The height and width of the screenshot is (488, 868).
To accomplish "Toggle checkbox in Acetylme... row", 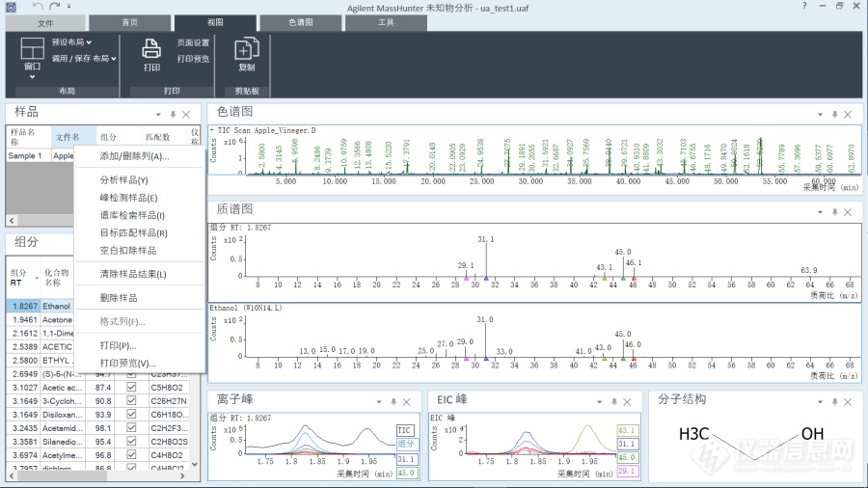I will 131,455.
